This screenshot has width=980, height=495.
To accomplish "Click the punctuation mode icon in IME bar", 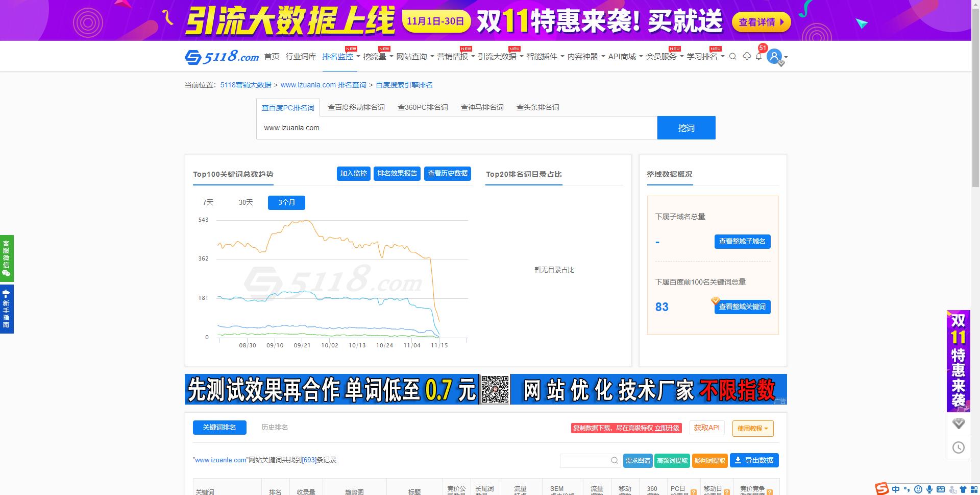I will [907, 489].
